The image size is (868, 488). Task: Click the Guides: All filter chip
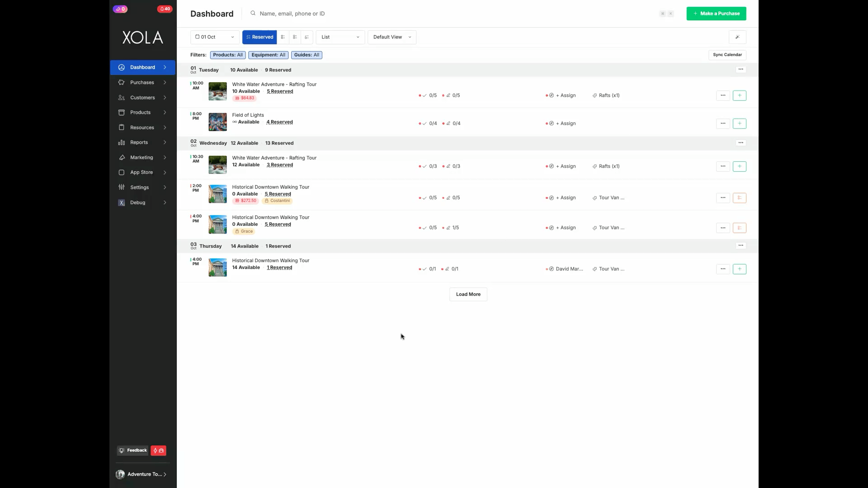click(307, 55)
